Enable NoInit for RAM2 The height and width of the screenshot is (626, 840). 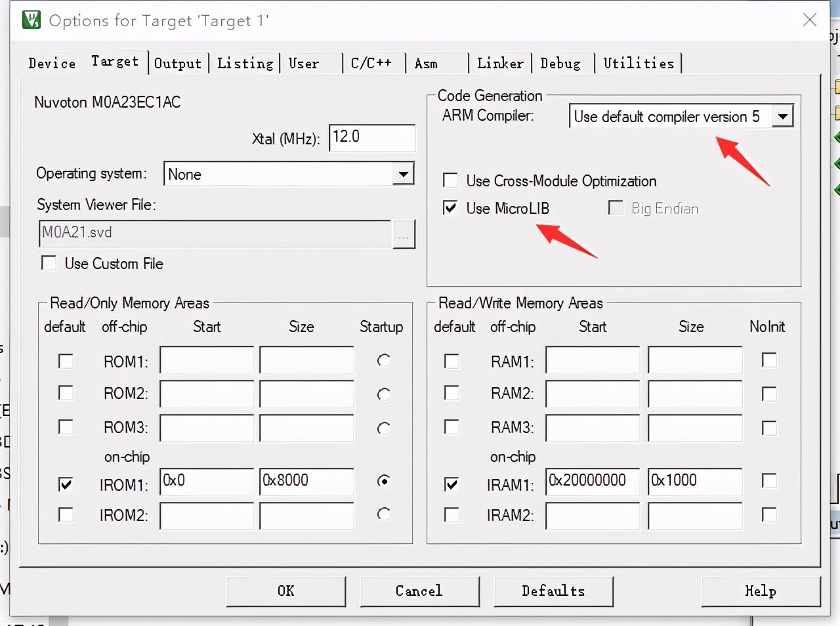click(769, 394)
